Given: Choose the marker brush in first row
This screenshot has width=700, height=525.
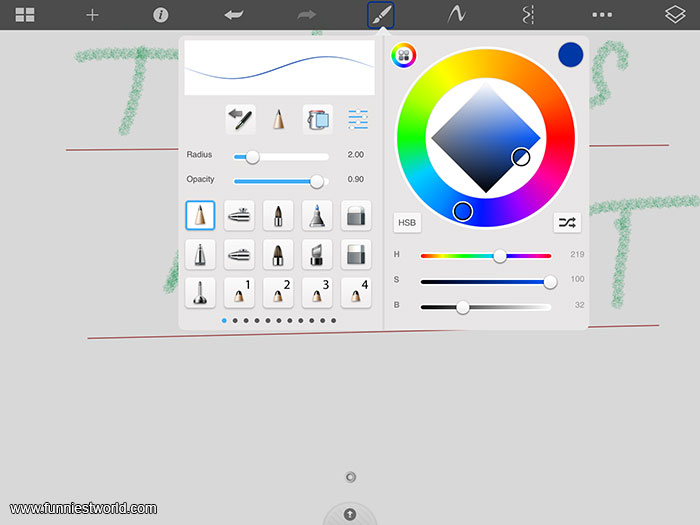Looking at the screenshot, I should tap(278, 215).
